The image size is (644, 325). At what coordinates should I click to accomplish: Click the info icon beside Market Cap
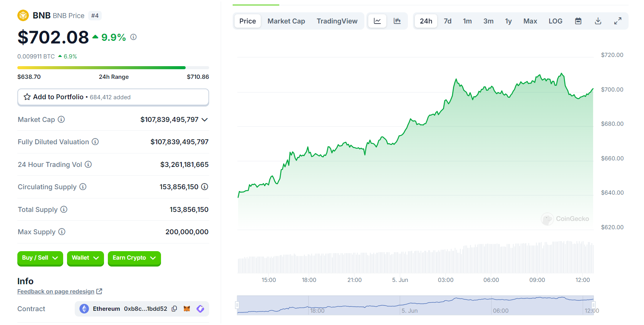(61, 120)
